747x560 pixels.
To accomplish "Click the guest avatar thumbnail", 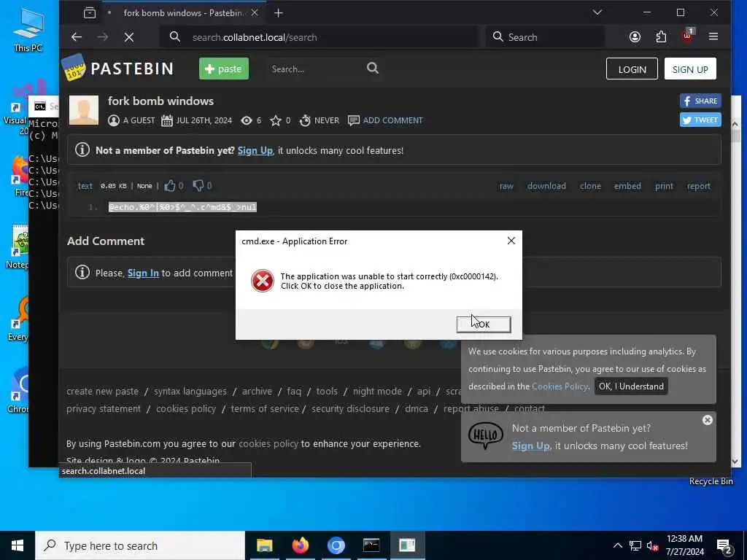I will 84,110.
